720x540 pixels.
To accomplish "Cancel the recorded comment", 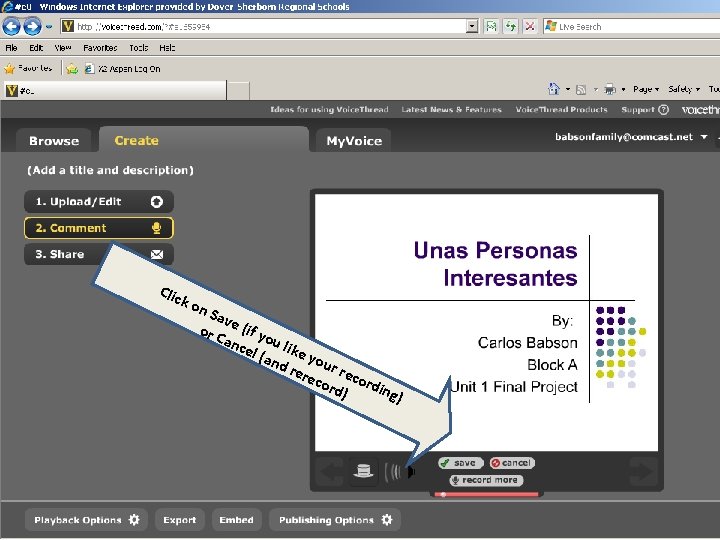I will (x=512, y=463).
